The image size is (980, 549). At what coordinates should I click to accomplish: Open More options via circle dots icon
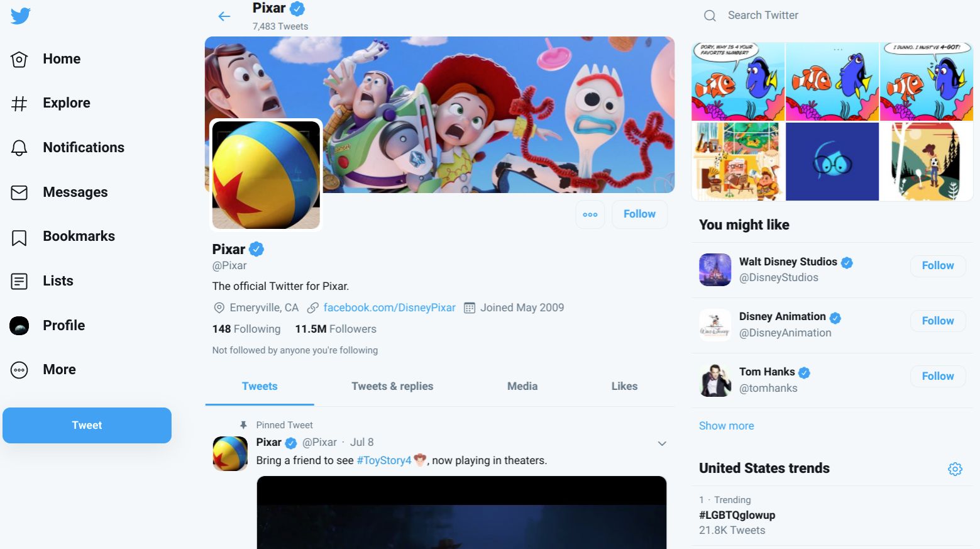[x=19, y=370]
